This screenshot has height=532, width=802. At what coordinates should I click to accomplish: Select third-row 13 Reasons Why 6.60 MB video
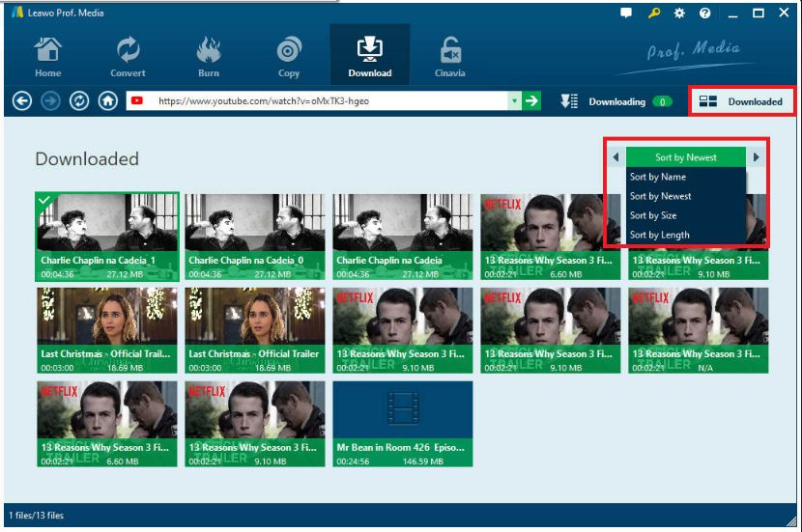pos(107,424)
